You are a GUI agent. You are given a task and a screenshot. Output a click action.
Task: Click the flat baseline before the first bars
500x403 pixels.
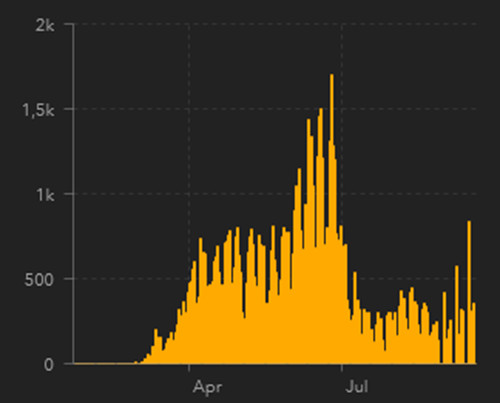pyautogui.click(x=103, y=363)
